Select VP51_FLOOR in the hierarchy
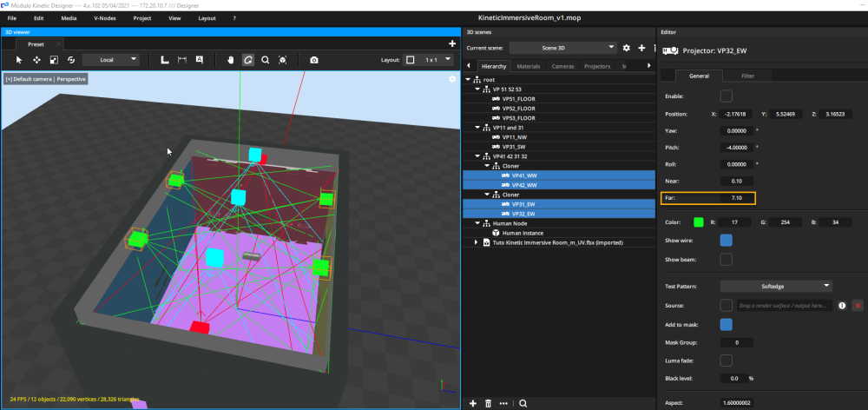 pos(518,98)
